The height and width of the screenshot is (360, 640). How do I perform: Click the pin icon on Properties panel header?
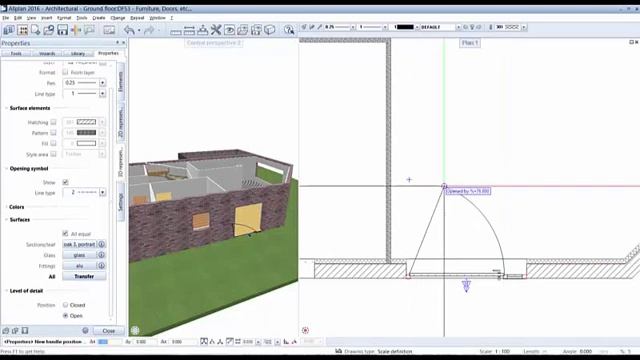pyautogui.click(x=118, y=42)
